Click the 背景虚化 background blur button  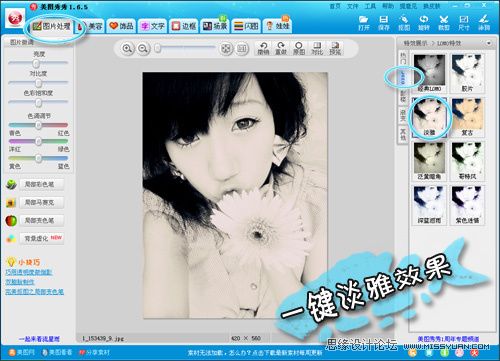(x=42, y=238)
